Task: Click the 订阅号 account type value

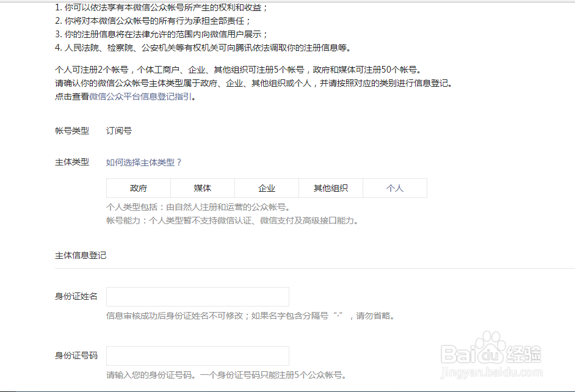Action: (x=119, y=131)
